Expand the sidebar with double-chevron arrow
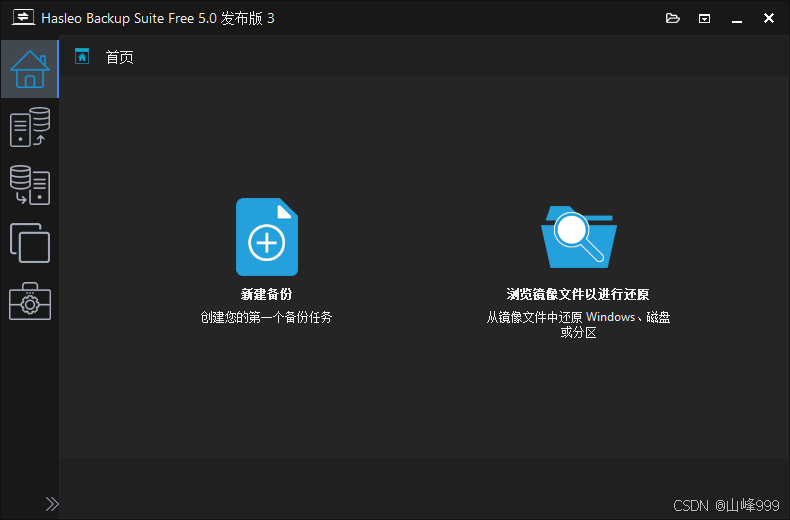The image size is (790, 520). coord(52,504)
